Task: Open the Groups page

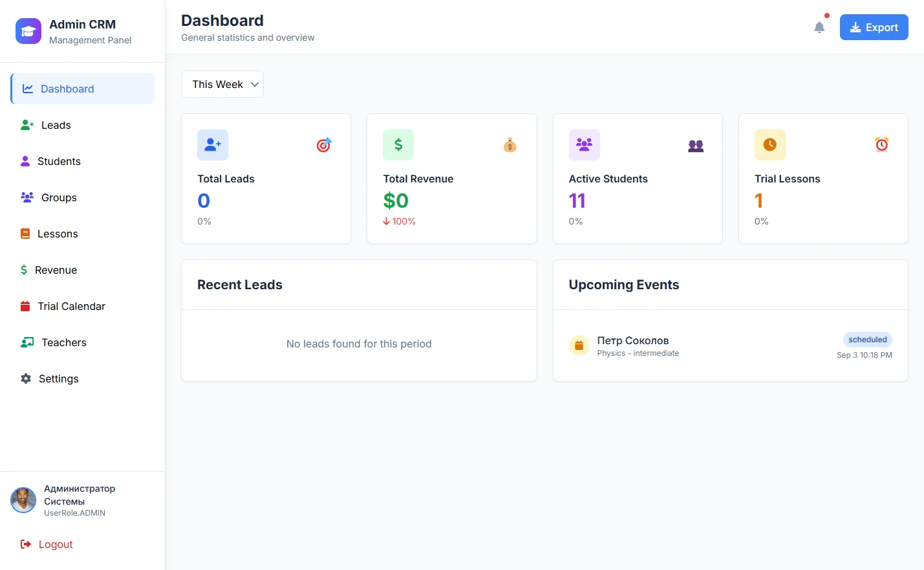Action: pyautogui.click(x=83, y=197)
